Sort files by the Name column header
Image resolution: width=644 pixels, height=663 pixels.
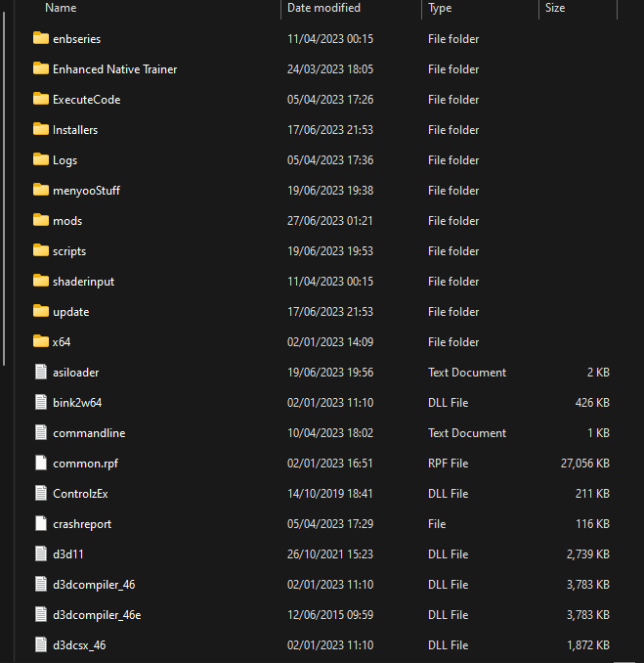(x=61, y=8)
